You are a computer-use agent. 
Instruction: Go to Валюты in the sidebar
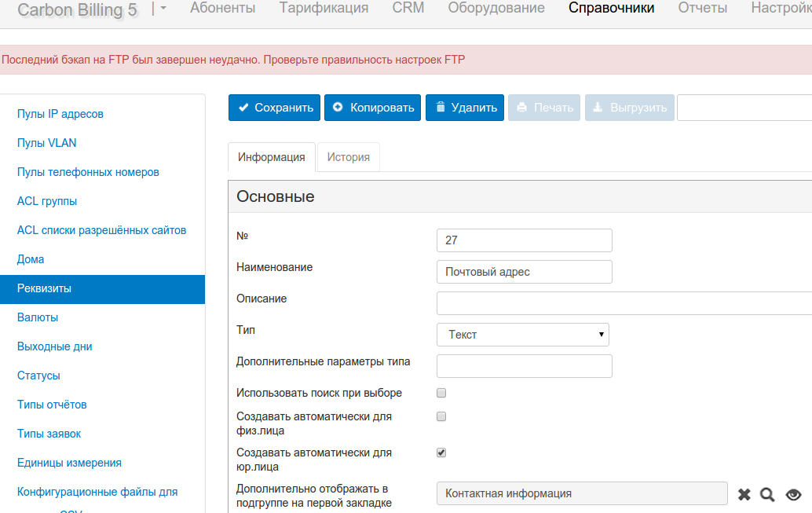coord(38,317)
